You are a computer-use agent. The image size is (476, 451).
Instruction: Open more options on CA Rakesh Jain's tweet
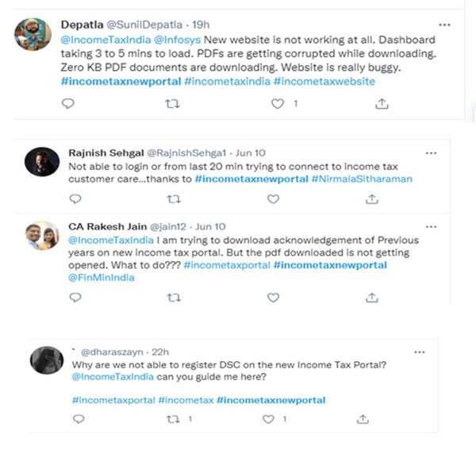[x=431, y=226]
